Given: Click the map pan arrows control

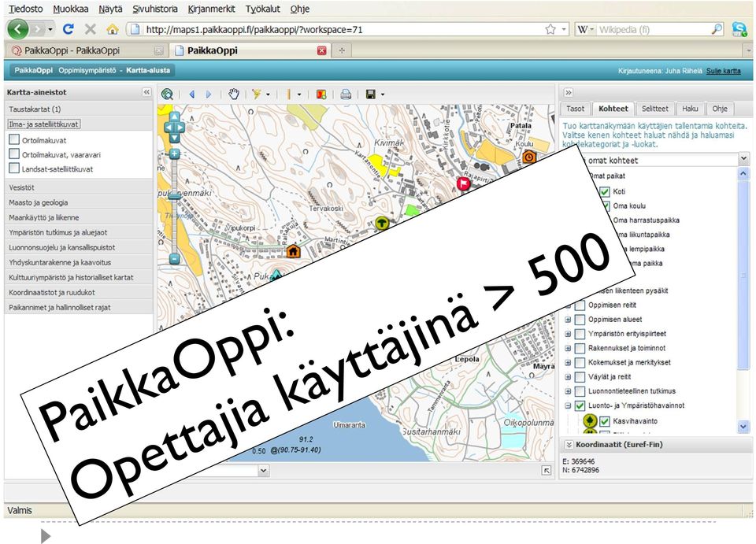Looking at the screenshot, I should (174, 128).
